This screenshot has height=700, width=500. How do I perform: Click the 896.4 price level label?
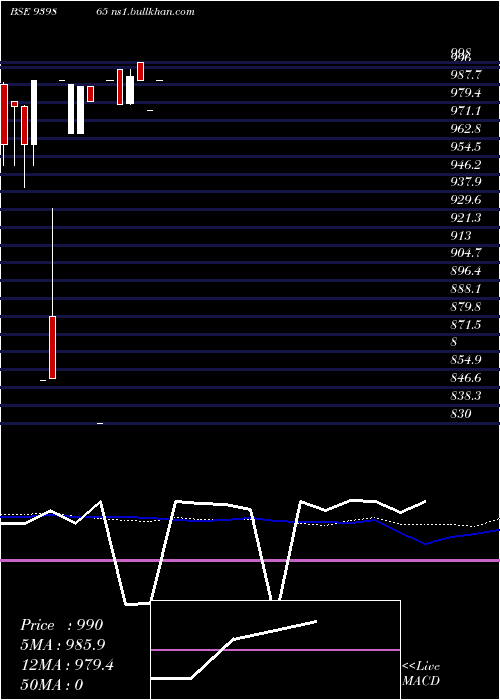[466, 271]
